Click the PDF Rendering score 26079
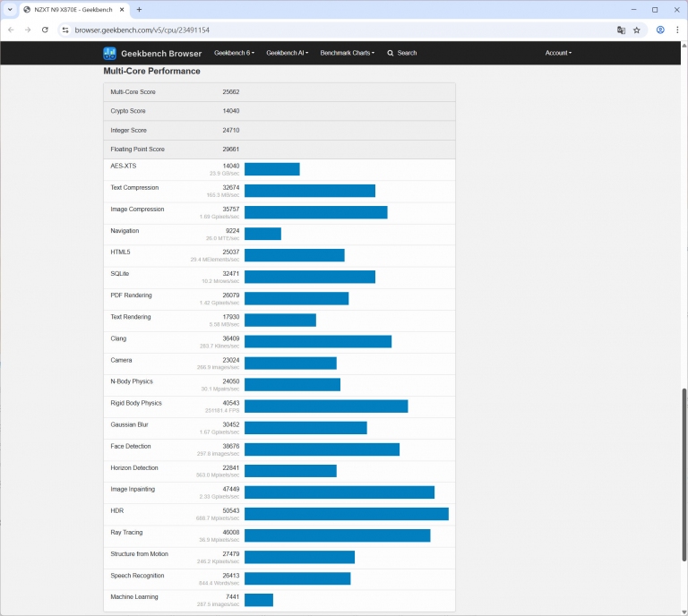Image resolution: width=688 pixels, height=616 pixels. [x=231, y=295]
